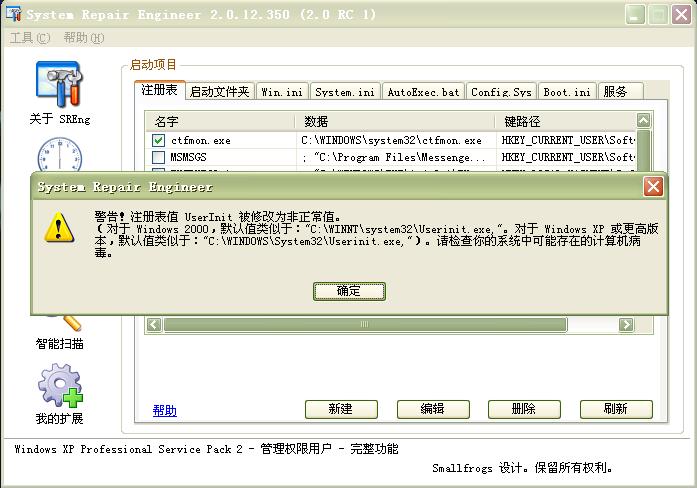The width and height of the screenshot is (697, 488).
Task: Close the System Repair Engineer warning dialog
Action: [653, 187]
